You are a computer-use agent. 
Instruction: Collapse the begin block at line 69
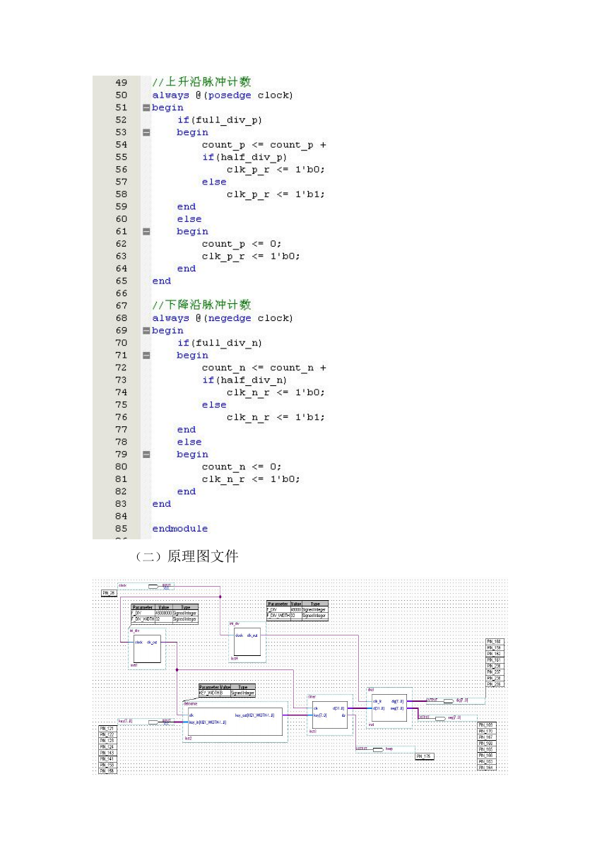146,331
